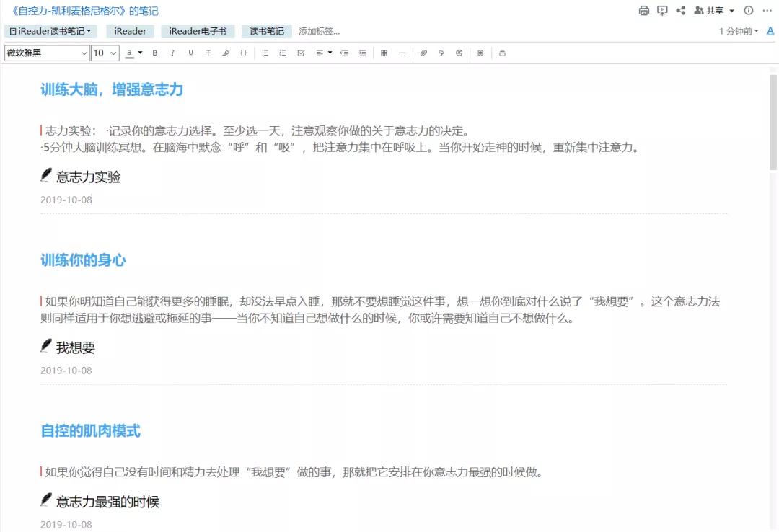Apply strikethrough to selected text
The image size is (779, 532).
coord(207,53)
